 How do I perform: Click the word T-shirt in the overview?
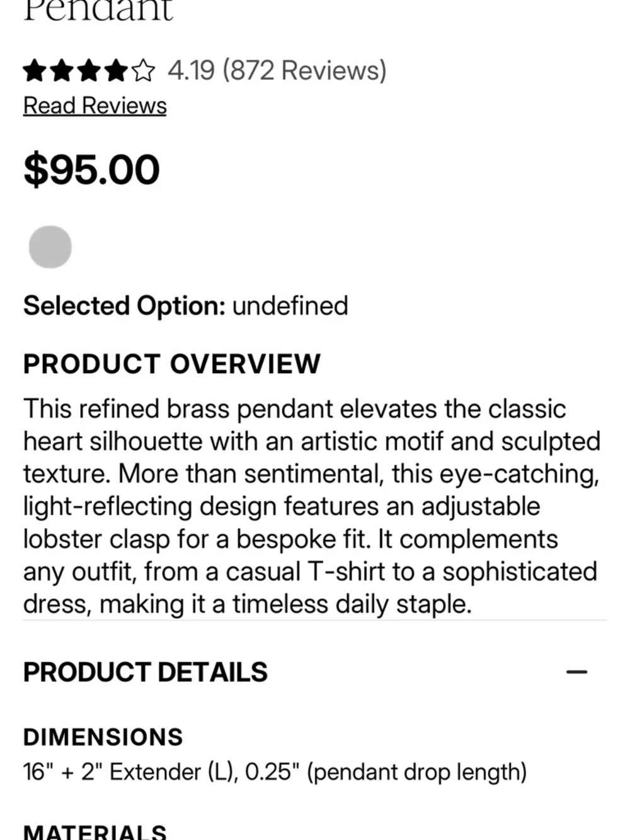tap(346, 572)
